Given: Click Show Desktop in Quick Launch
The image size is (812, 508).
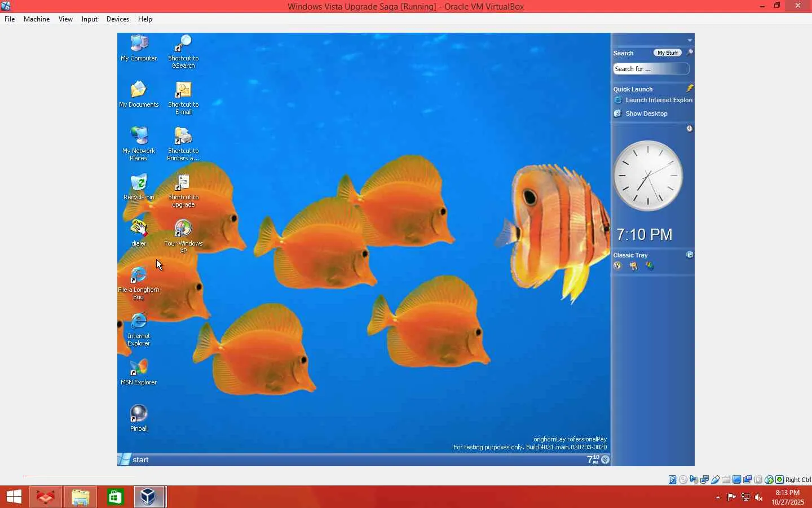Looking at the screenshot, I should pos(641,113).
